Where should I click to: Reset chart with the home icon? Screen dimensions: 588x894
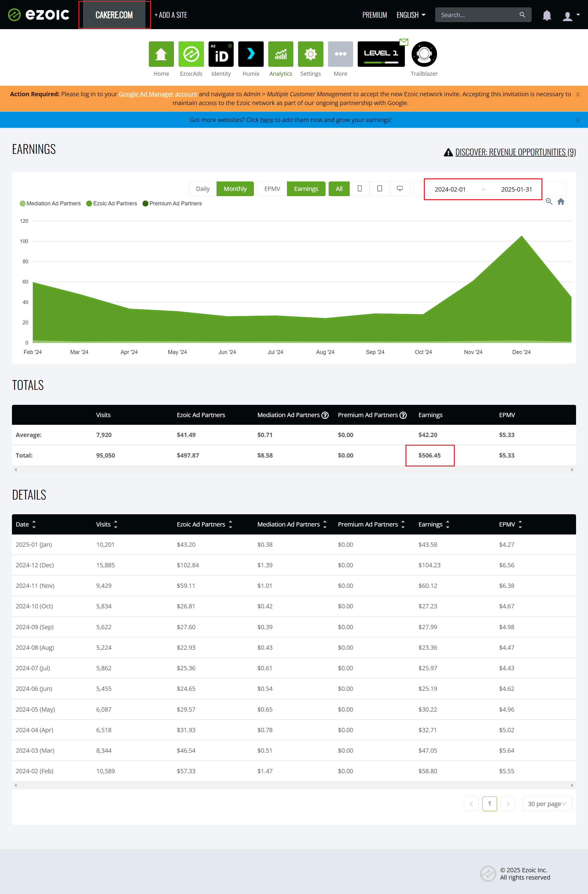click(x=561, y=202)
